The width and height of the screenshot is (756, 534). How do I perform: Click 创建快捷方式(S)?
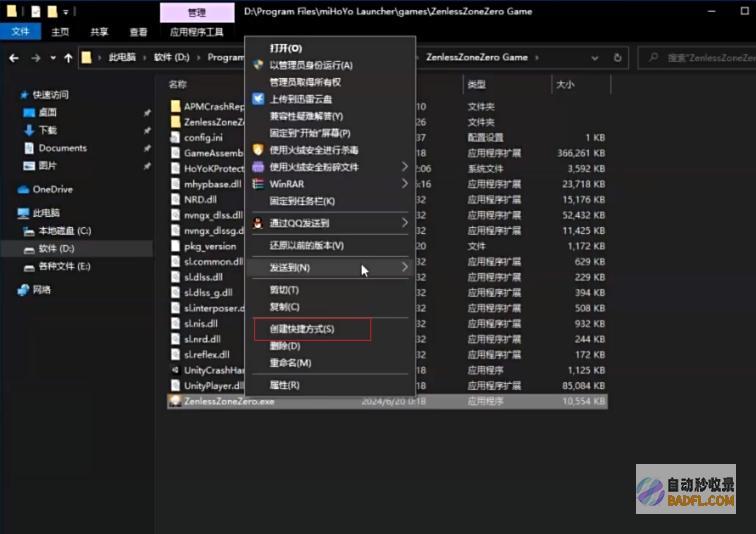302,329
